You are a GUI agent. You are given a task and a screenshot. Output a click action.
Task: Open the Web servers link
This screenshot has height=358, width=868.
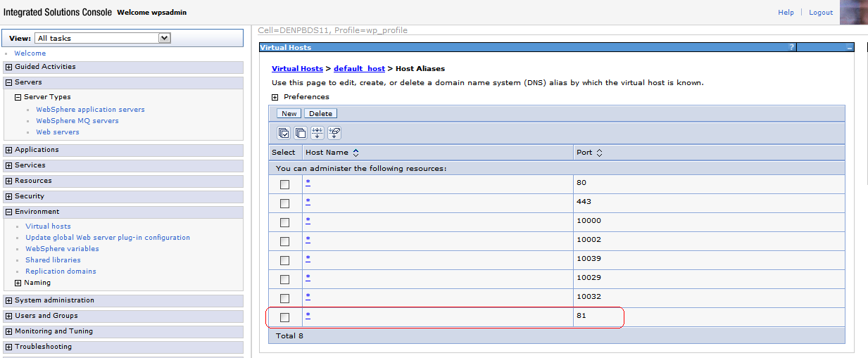[x=58, y=132]
